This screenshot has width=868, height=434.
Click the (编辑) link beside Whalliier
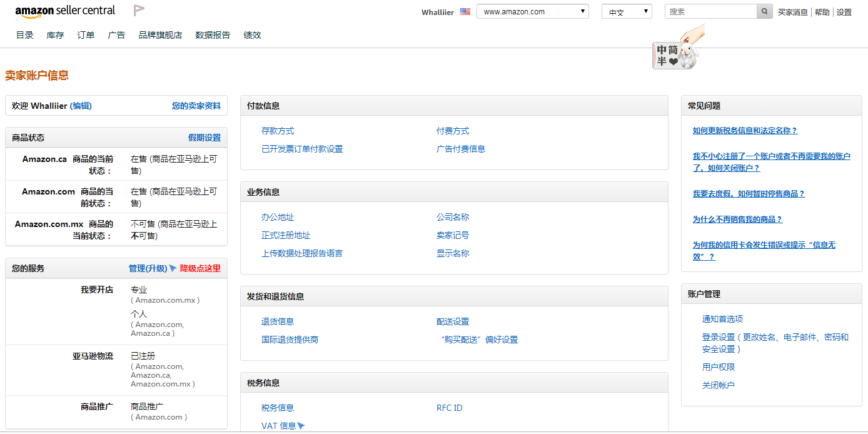81,106
